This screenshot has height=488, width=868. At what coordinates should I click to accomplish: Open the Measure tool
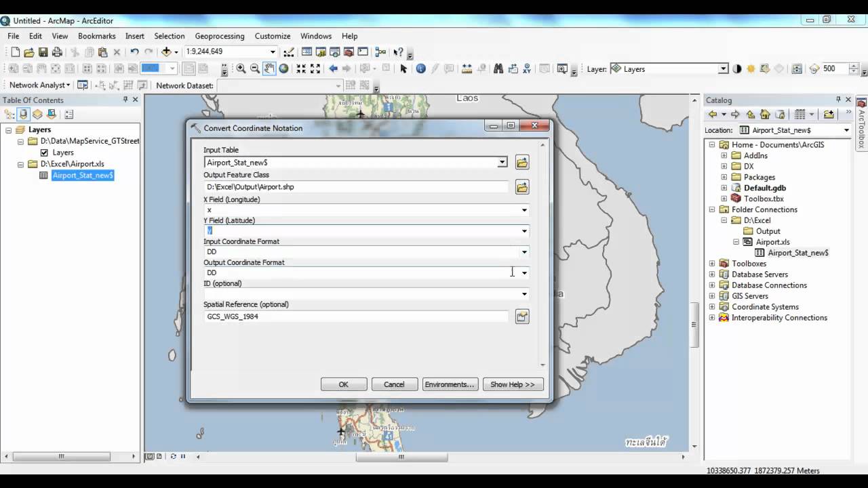point(467,68)
